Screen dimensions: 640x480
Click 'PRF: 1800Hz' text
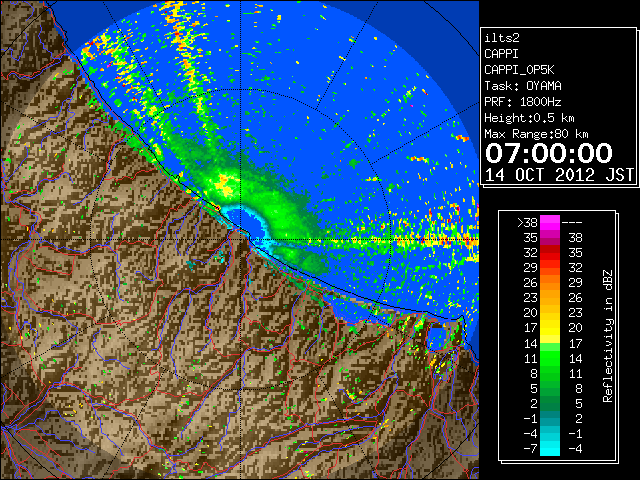tap(522, 102)
